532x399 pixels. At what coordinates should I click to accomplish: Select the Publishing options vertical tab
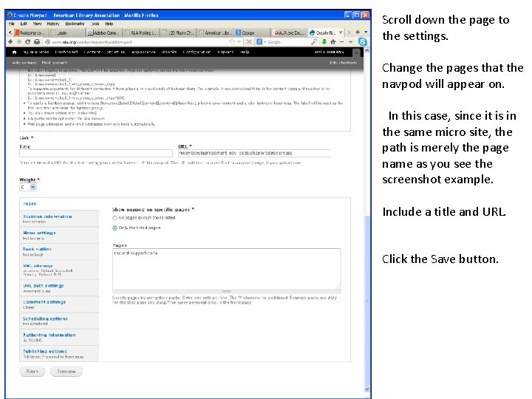(x=59, y=353)
